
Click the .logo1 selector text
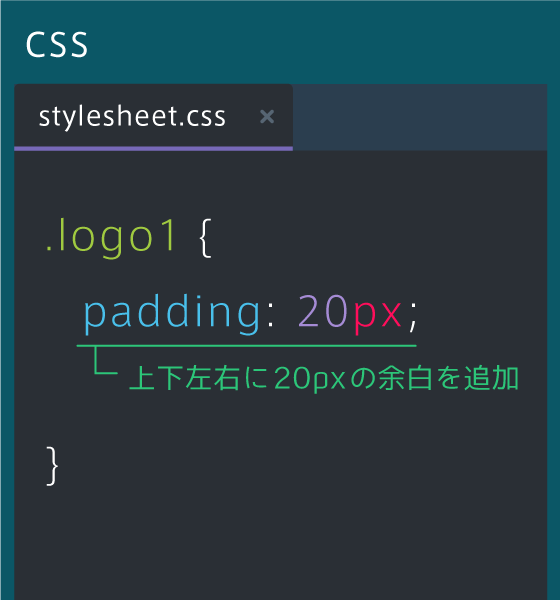(x=111, y=238)
